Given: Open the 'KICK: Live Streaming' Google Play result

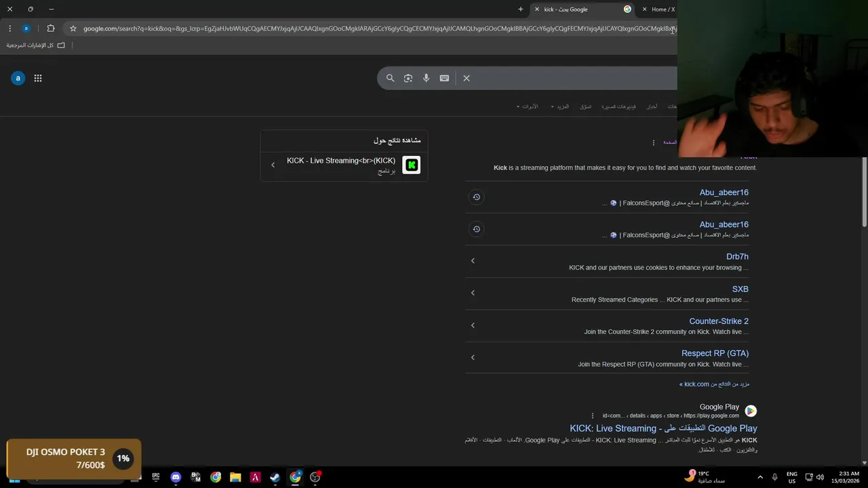Looking at the screenshot, I should tap(663, 428).
